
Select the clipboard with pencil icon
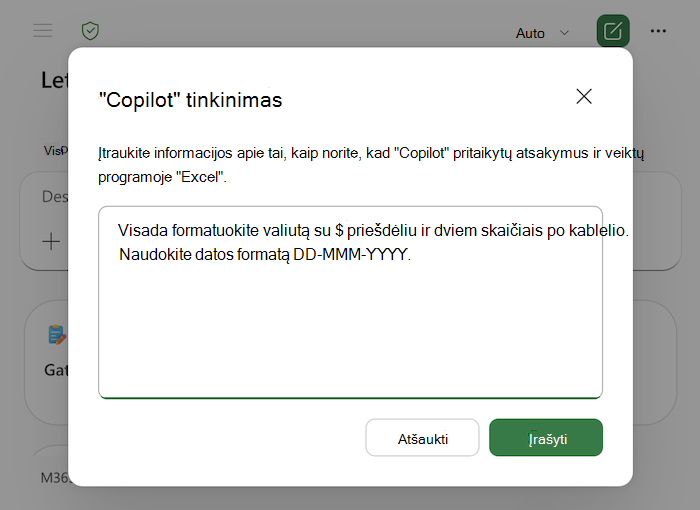point(57,335)
